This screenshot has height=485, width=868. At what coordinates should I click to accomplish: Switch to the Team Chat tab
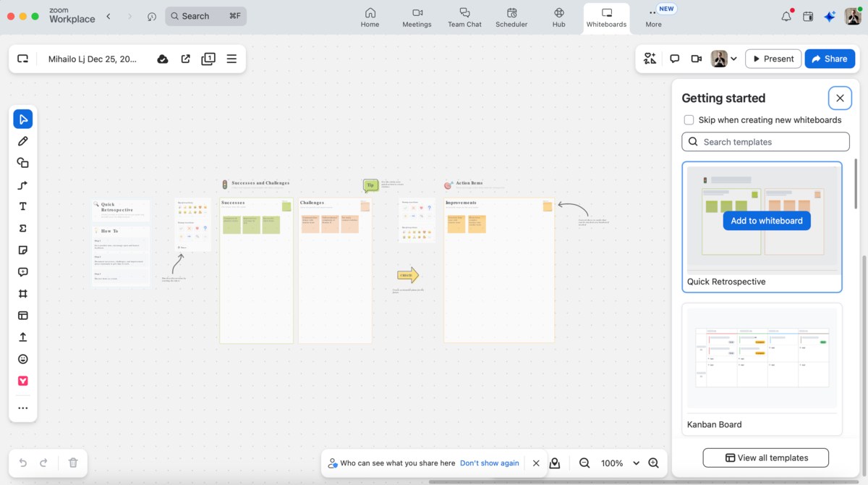coord(464,17)
